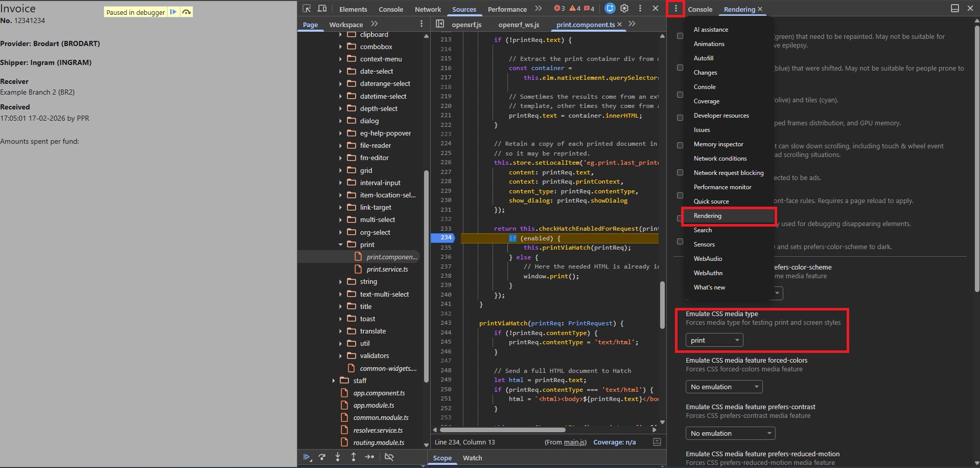This screenshot has width=980, height=468.
Task: Hide the navigator sidebar icon
Action: coord(439,24)
